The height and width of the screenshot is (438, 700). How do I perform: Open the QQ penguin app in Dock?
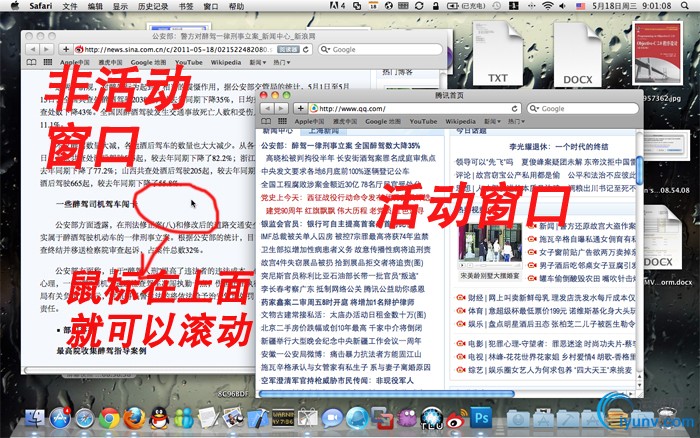pyautogui.click(x=159, y=419)
